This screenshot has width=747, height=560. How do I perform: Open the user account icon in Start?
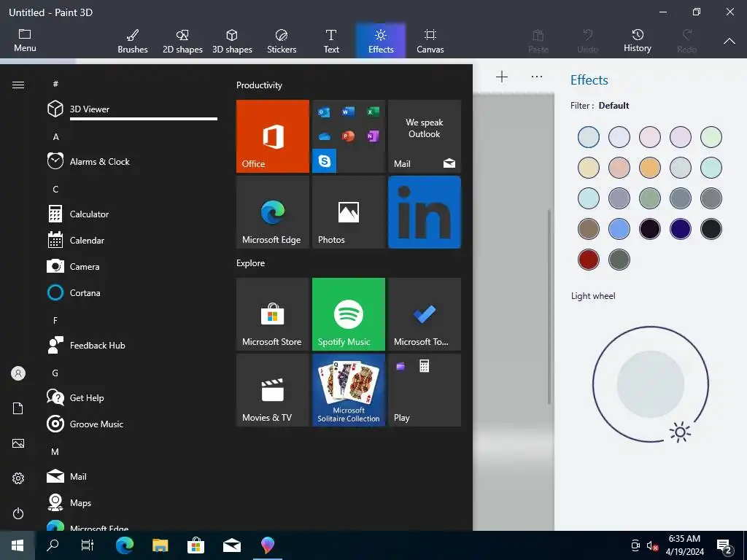pyautogui.click(x=18, y=373)
